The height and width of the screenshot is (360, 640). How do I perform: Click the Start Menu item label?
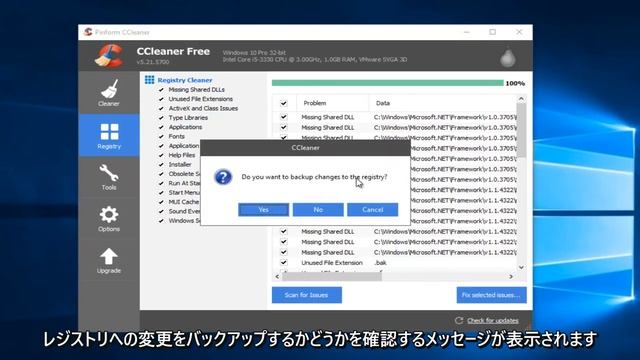[184, 193]
